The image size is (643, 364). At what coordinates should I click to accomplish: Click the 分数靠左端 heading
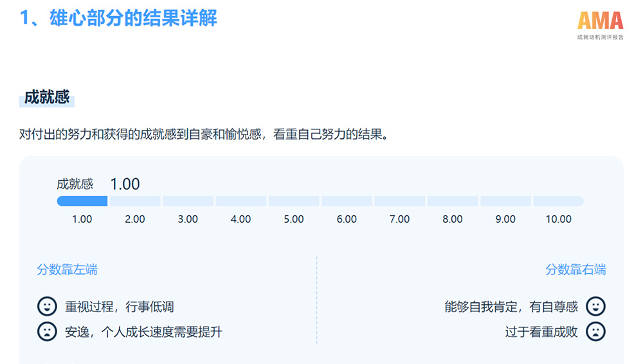point(68,269)
